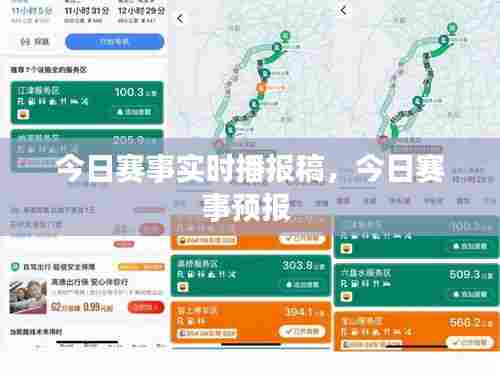
Task: Add waypoint for the 303.8 km service area
Action: point(303,284)
